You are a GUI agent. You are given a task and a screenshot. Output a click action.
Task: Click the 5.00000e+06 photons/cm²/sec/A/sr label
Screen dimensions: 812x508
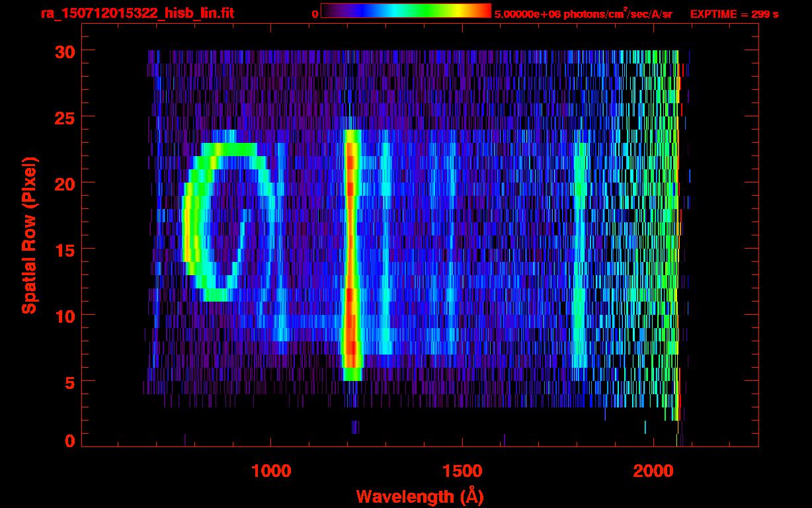[x=583, y=13]
